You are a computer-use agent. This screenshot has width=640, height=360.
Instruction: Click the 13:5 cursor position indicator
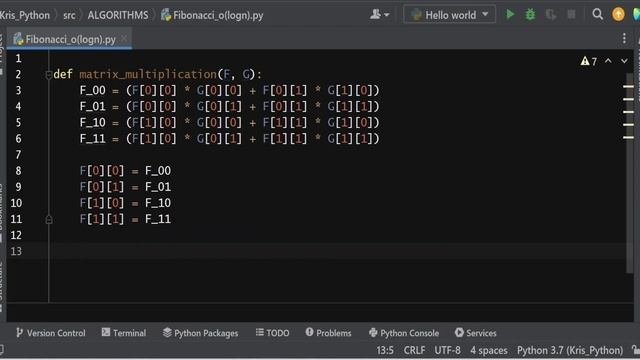[385, 351]
